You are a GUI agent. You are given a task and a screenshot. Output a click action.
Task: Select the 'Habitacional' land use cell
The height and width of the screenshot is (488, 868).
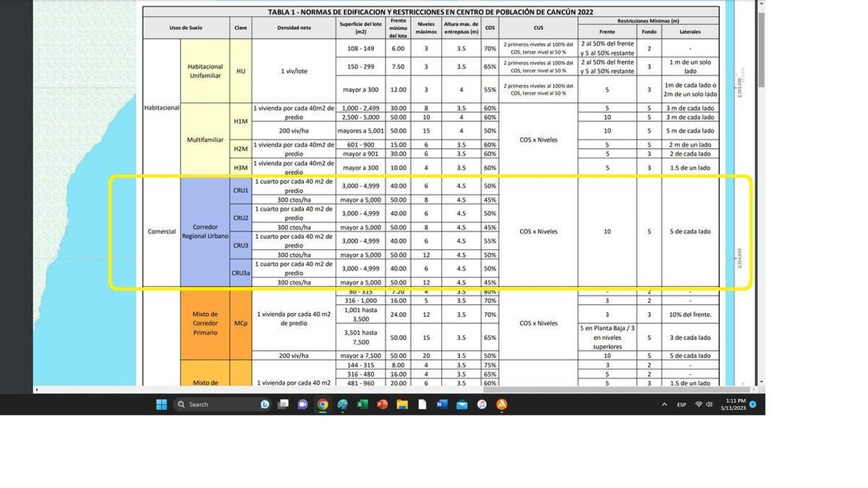tap(162, 107)
